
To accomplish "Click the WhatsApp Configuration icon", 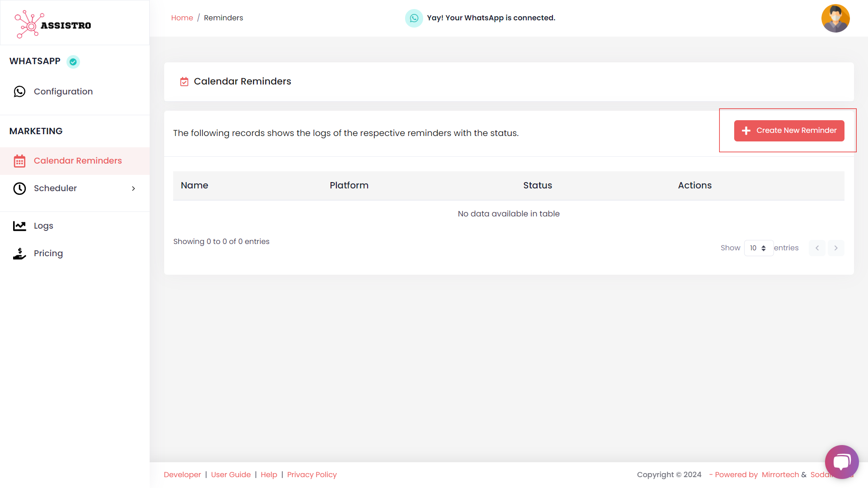I will [19, 92].
